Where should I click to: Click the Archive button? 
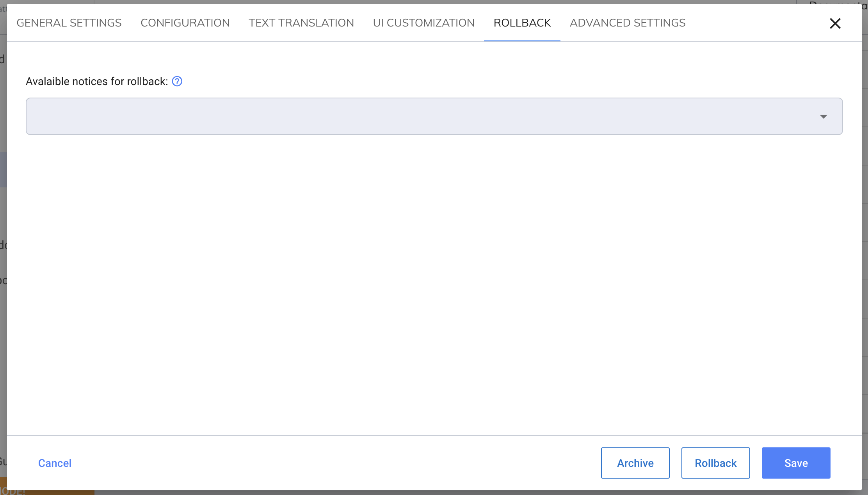635,463
